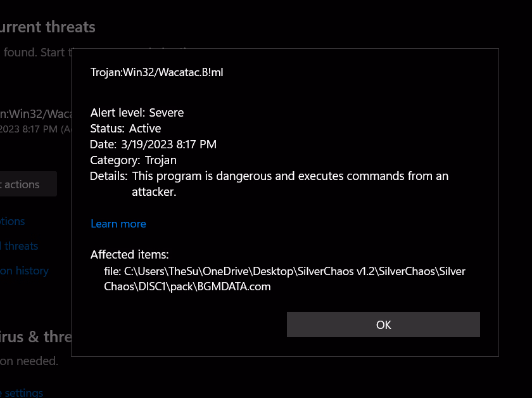Click the Category: Trojan line
This screenshot has height=398, width=532.
click(x=134, y=160)
